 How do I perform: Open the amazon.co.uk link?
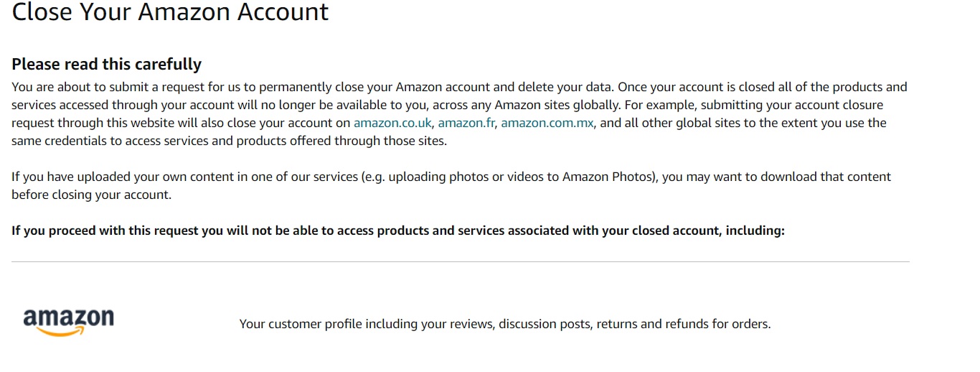coord(393,123)
